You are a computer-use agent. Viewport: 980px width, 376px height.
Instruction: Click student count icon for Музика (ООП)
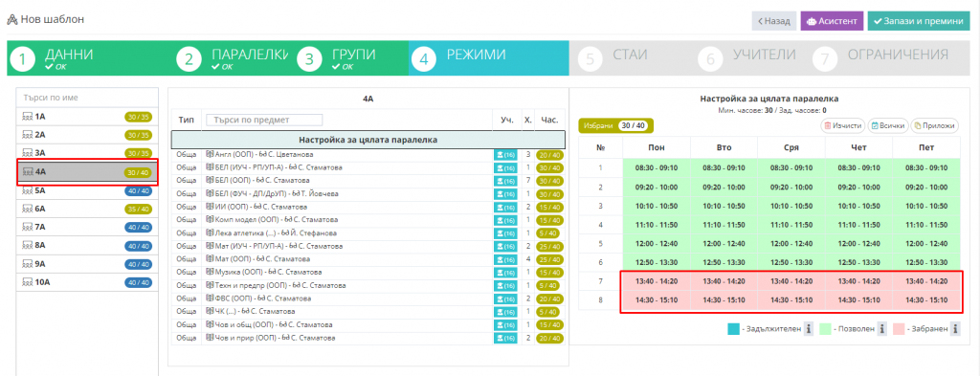(x=505, y=273)
